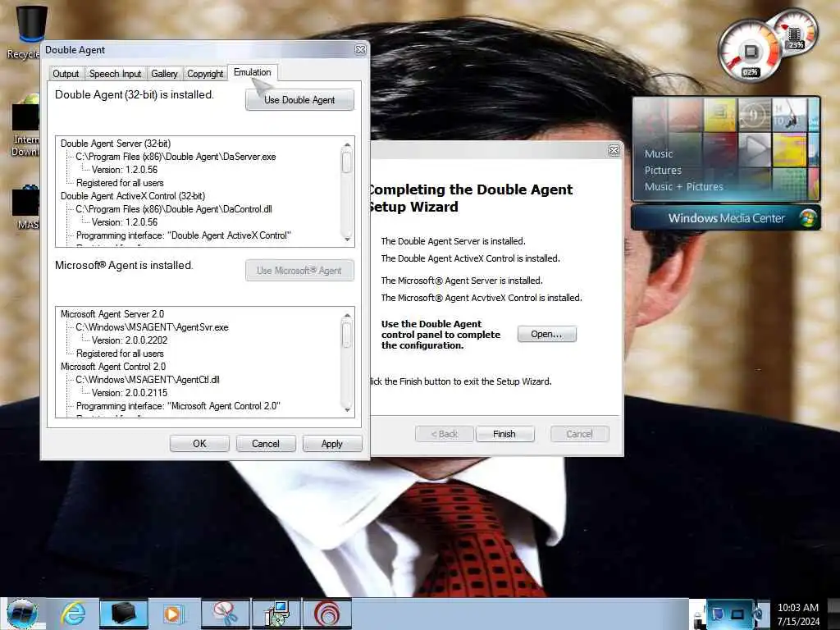840x630 pixels.
Task: Select Pictures in Media Center gadget
Action: coord(663,171)
